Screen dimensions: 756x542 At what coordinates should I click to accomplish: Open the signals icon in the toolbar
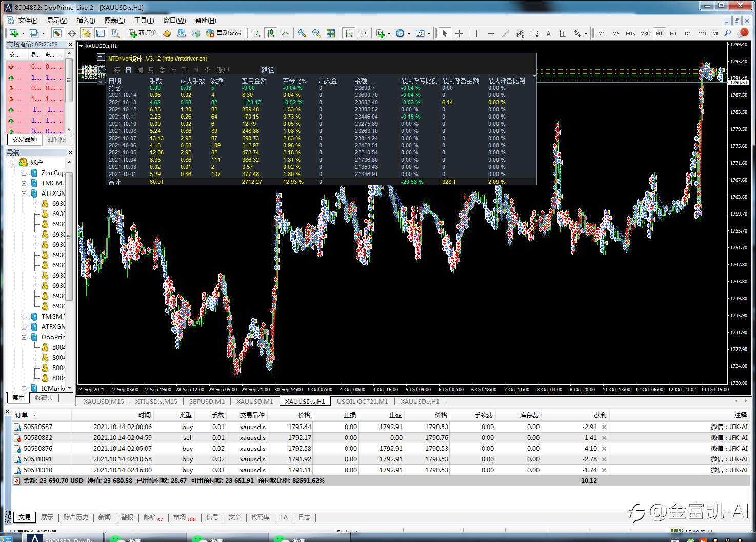point(196,33)
